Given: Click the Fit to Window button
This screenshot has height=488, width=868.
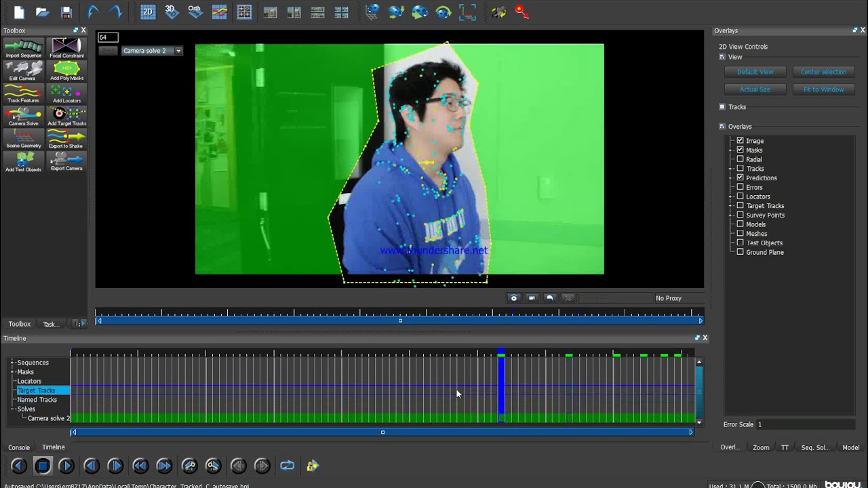Looking at the screenshot, I should pos(823,89).
